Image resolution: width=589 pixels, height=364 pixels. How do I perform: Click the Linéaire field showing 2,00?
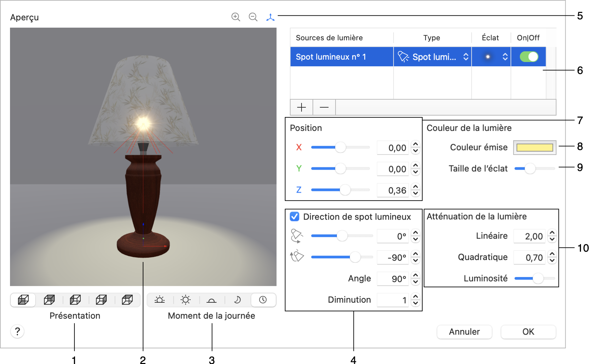[530, 236]
